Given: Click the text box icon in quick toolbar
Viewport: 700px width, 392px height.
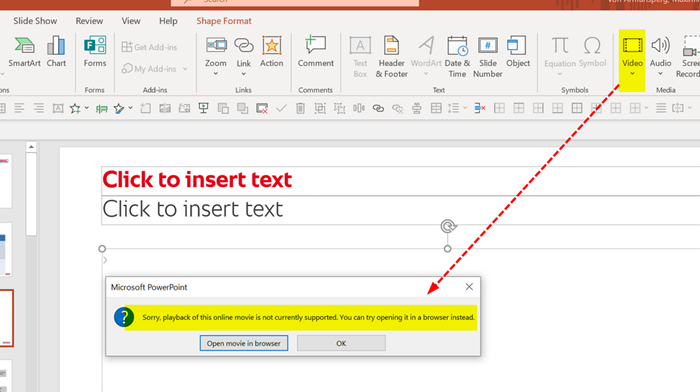Looking at the screenshot, I should pyautogui.click(x=58, y=108).
